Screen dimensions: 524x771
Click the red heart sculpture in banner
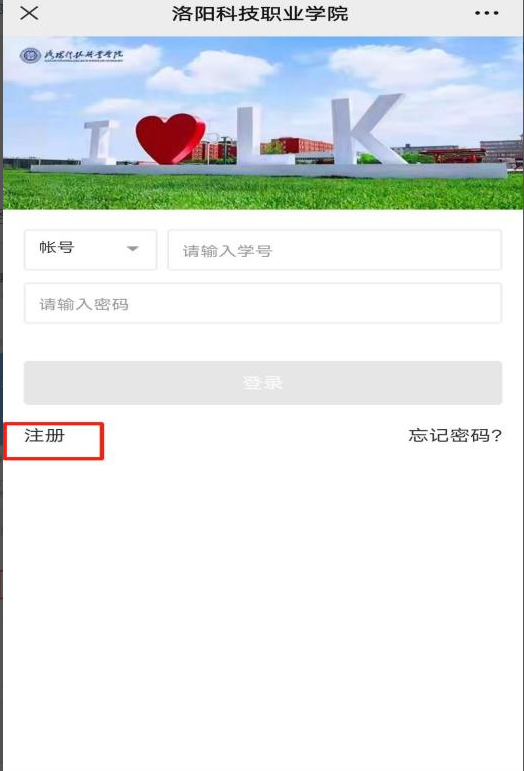[170, 138]
